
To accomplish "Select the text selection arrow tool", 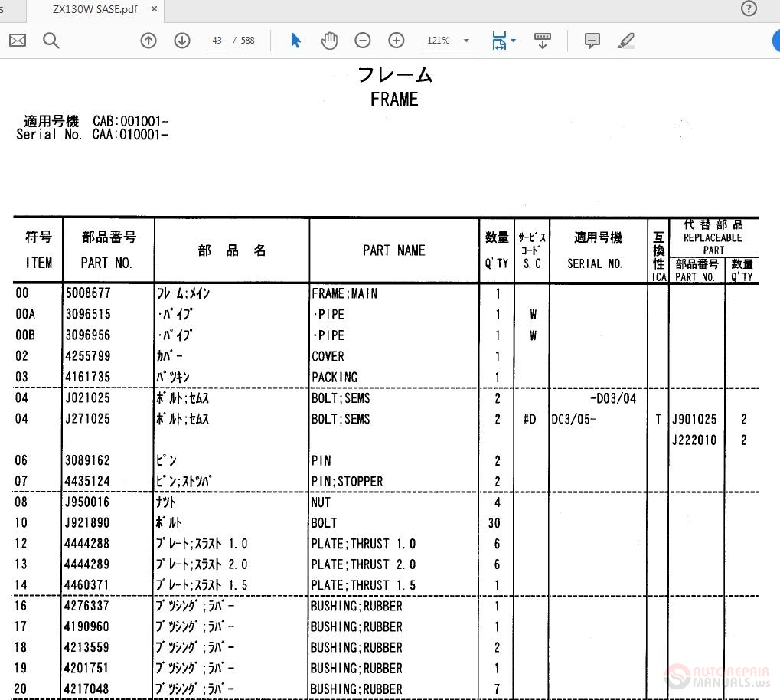I will 295,40.
